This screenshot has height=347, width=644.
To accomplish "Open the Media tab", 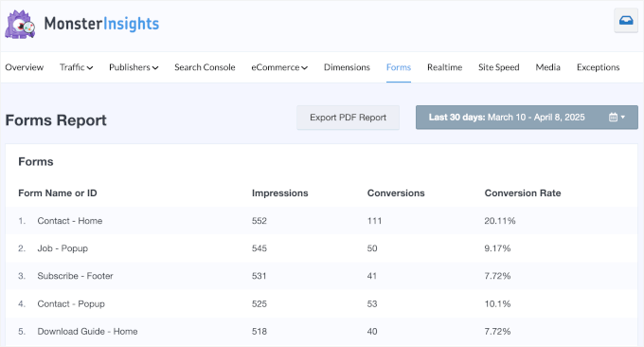I will pyautogui.click(x=548, y=67).
